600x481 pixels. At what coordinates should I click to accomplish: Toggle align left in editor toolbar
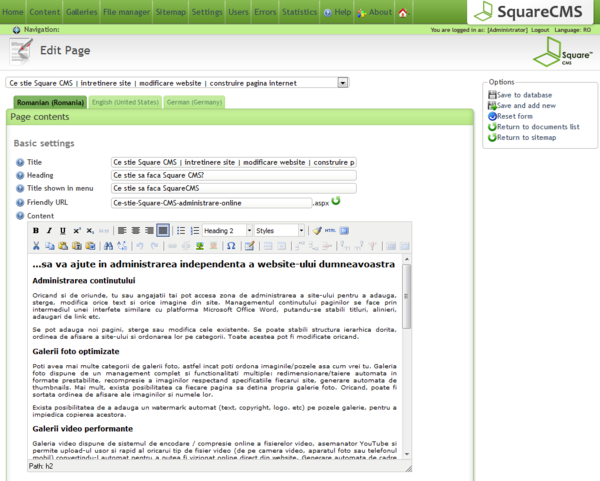coord(121,231)
